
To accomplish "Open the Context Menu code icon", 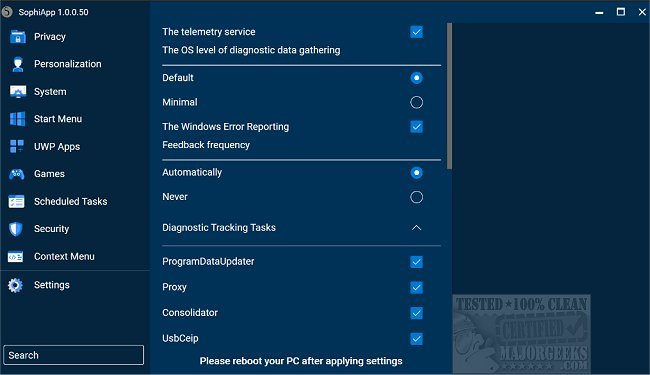I will pos(16,257).
